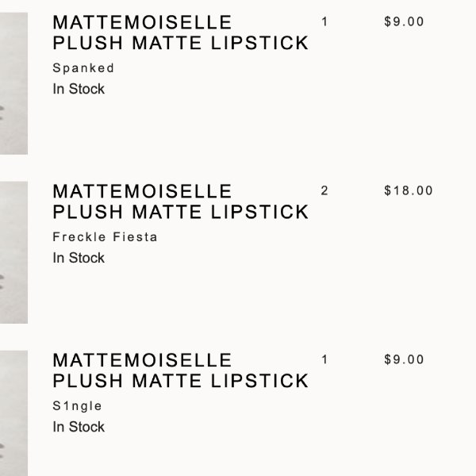Click quantity 1 for the S1ngle lipstick
The width and height of the screenshot is (476, 476).
coord(324,359)
